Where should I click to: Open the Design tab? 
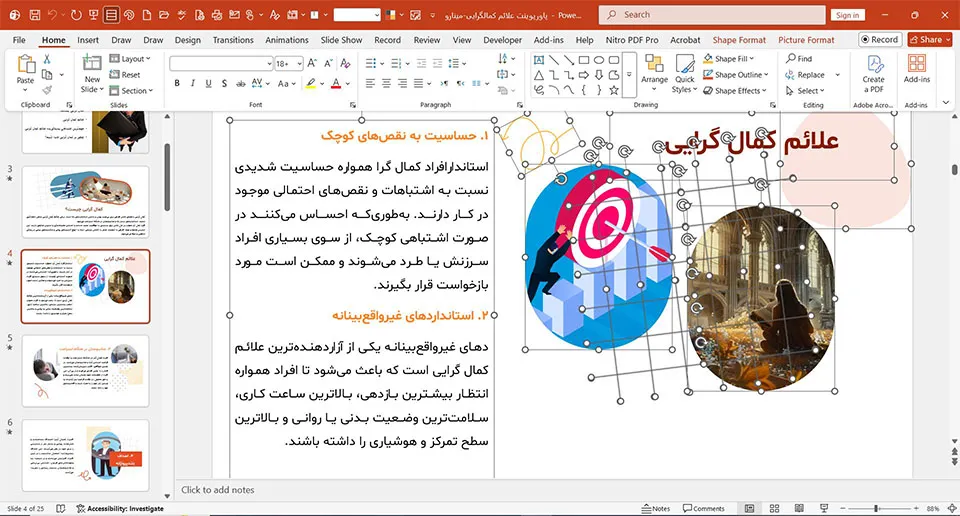tap(187, 40)
